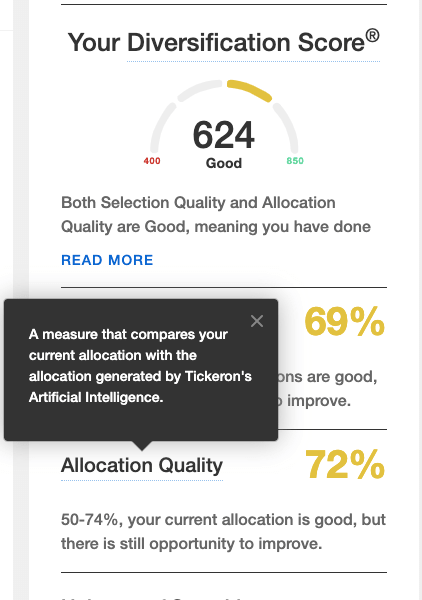Click the Allocation Quality underlined label
Screen dimensions: 422x600
[x=142, y=465]
